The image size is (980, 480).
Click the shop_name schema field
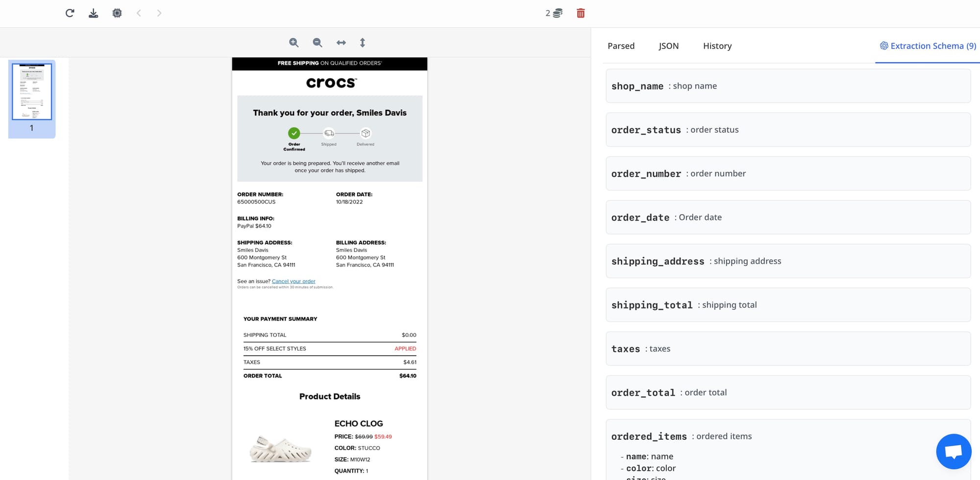pos(788,86)
